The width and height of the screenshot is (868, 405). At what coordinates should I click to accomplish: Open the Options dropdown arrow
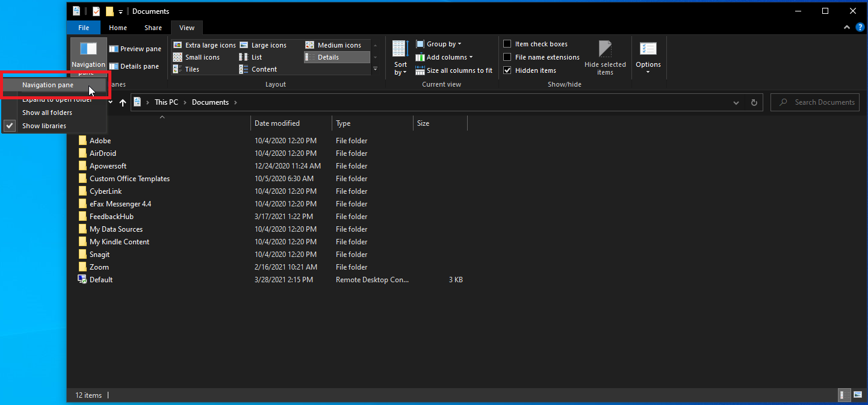click(648, 72)
